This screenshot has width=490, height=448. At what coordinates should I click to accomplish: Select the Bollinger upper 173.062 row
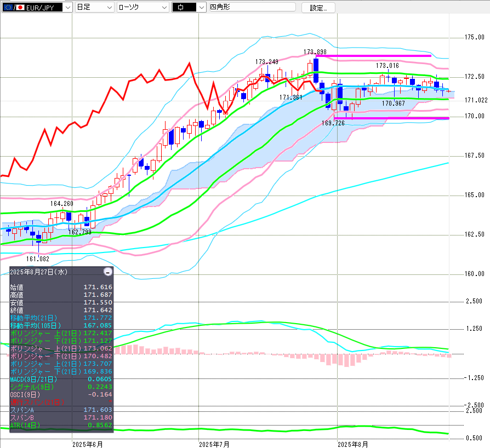point(61,348)
